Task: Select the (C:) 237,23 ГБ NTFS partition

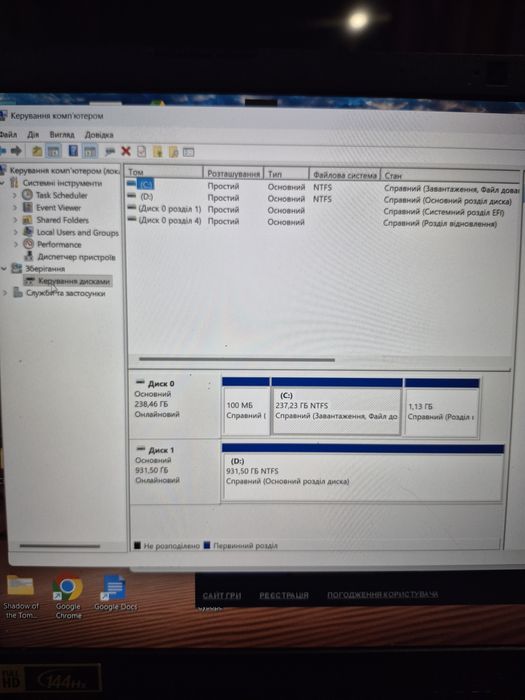Action: click(x=337, y=406)
